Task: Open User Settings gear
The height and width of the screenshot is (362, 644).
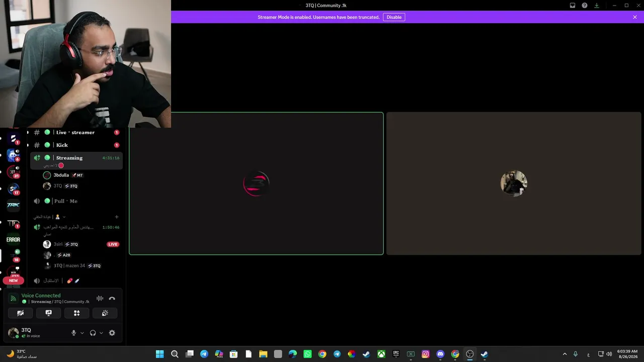Action: click(112, 333)
